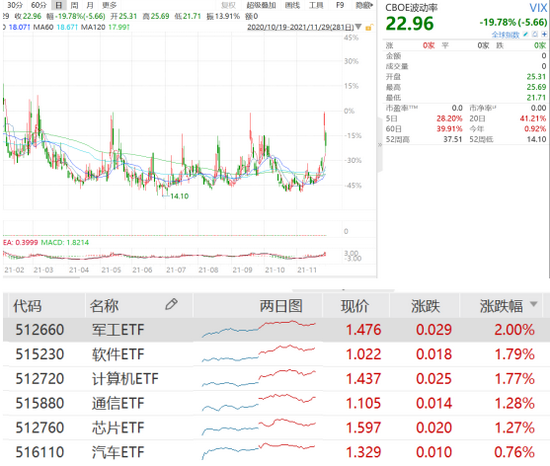This screenshot has height=466, width=550.
Task: Toggle the 涨跌幅 sort arrow
Action: pos(534,304)
